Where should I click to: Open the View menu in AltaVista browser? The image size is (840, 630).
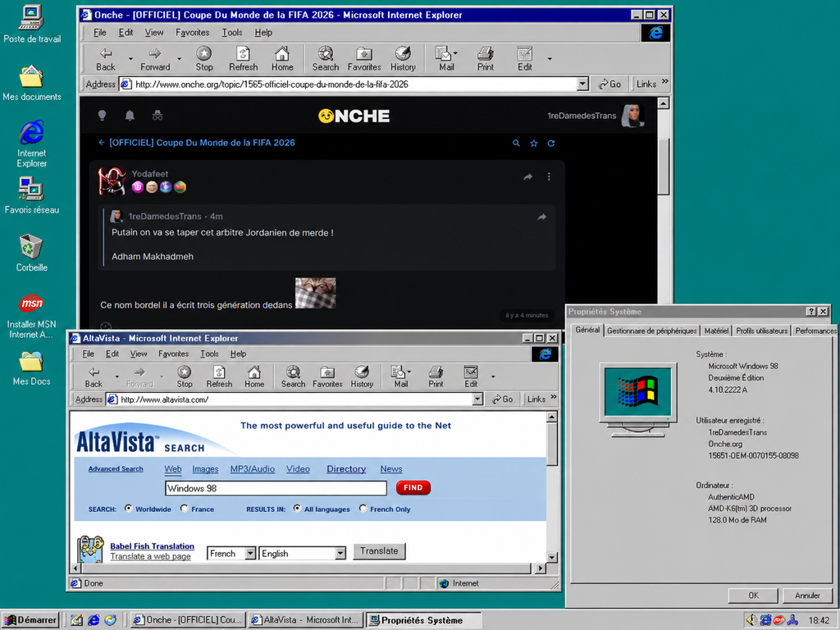coord(138,354)
